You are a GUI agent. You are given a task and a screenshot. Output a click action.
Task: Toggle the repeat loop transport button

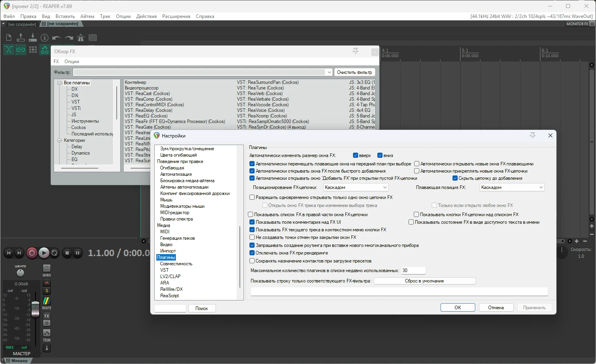coord(55,253)
